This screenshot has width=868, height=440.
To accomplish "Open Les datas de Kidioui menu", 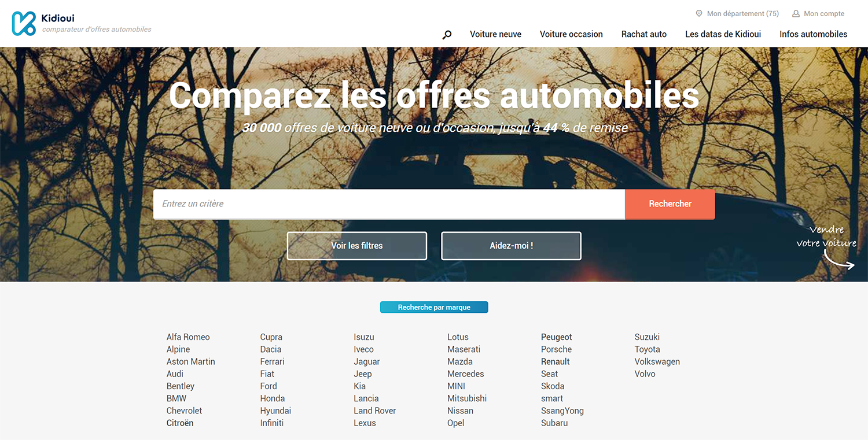I will click(723, 34).
